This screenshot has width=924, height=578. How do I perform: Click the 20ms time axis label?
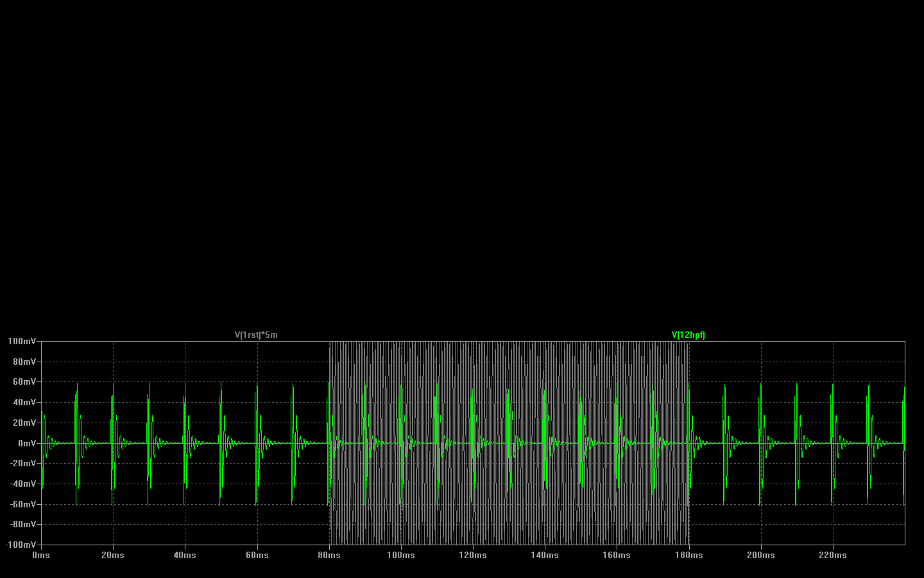(x=113, y=555)
